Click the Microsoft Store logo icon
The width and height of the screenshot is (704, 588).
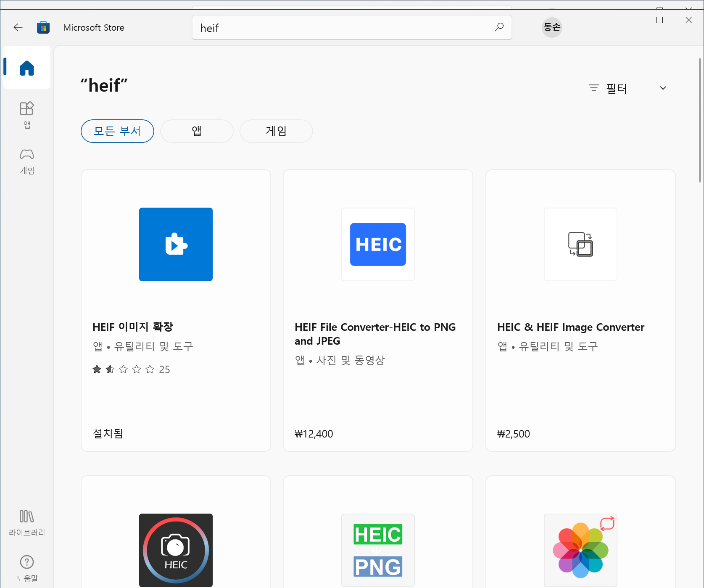tap(43, 28)
